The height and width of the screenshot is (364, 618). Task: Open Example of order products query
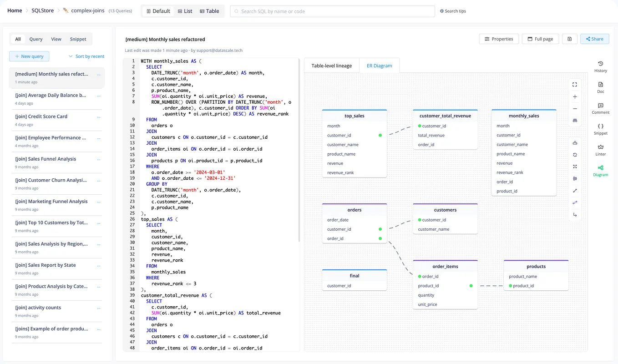click(x=57, y=332)
